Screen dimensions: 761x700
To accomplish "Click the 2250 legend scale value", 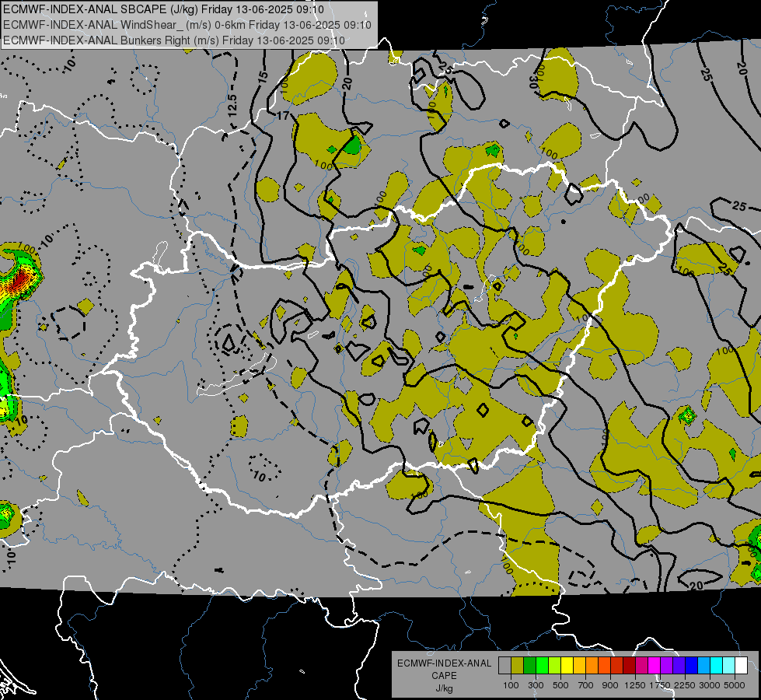I will (x=685, y=685).
